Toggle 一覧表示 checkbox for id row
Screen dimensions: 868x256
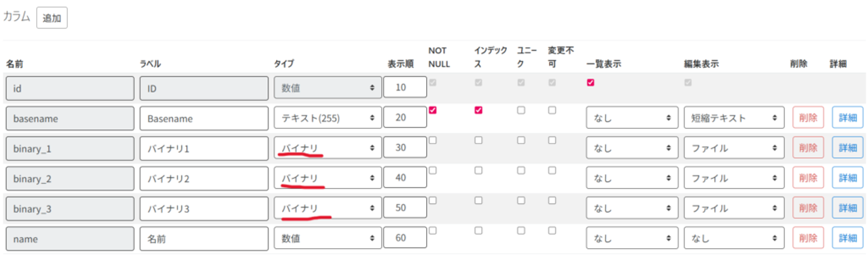(x=590, y=83)
